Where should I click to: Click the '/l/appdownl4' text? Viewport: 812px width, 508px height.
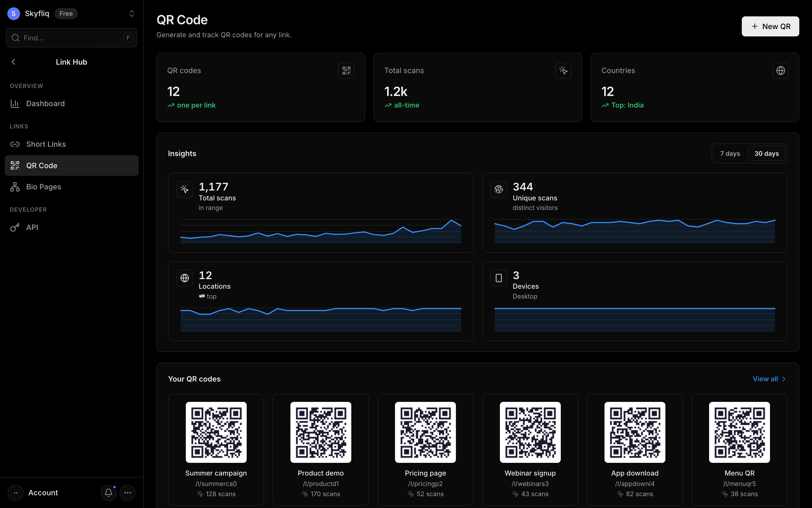[635, 484]
